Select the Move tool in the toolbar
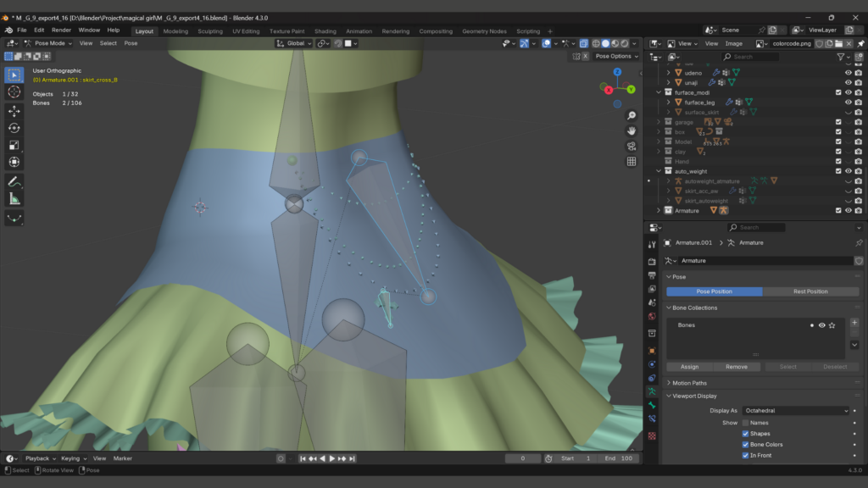868x488 pixels. pyautogui.click(x=14, y=111)
